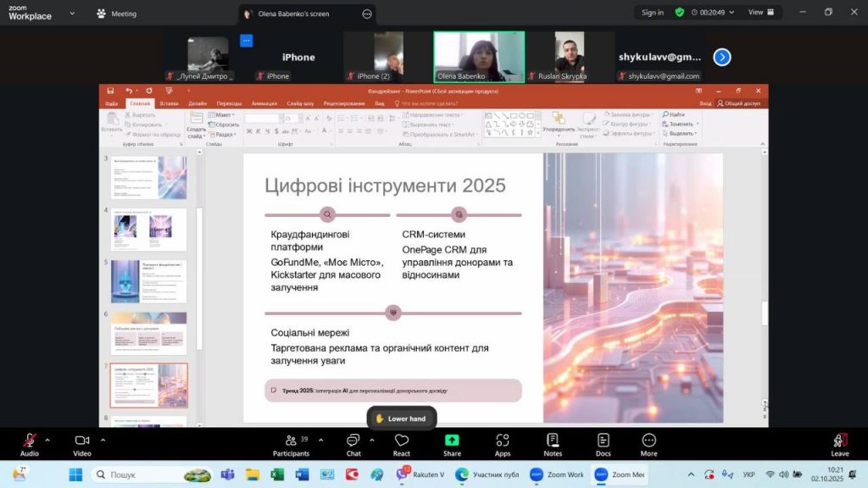This screenshot has width=868, height=488.
Task: Open the Notes tool
Action: point(553,444)
